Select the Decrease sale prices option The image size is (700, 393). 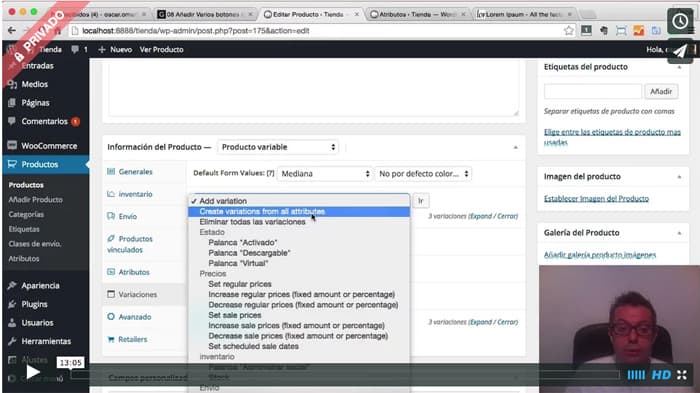pos(299,336)
